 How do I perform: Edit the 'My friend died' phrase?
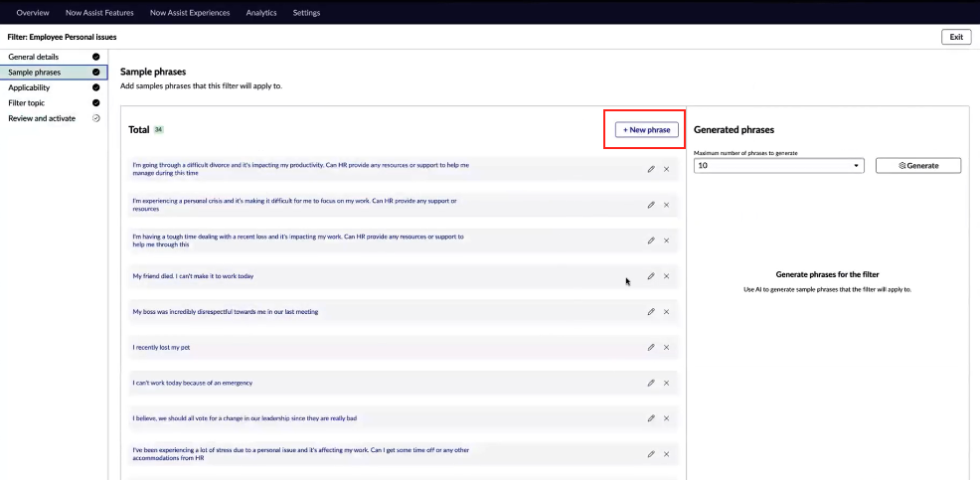click(x=651, y=275)
